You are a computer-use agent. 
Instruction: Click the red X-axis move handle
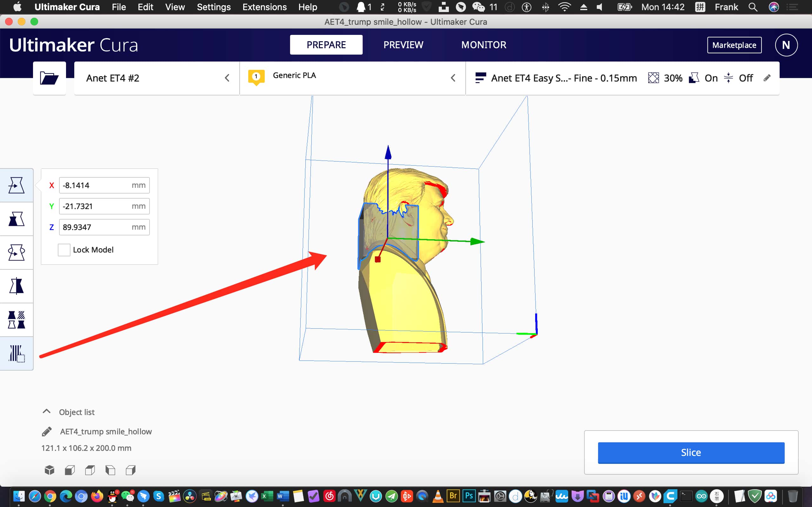point(378,259)
